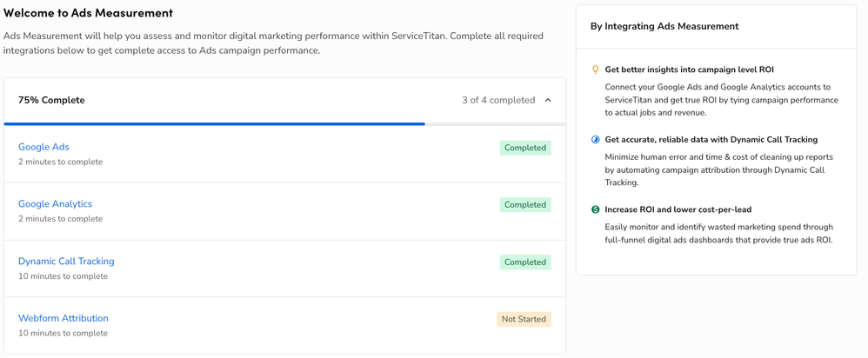The width and height of the screenshot is (868, 358).
Task: Click the lightbulb icon for campaign ROI insights
Action: (596, 70)
